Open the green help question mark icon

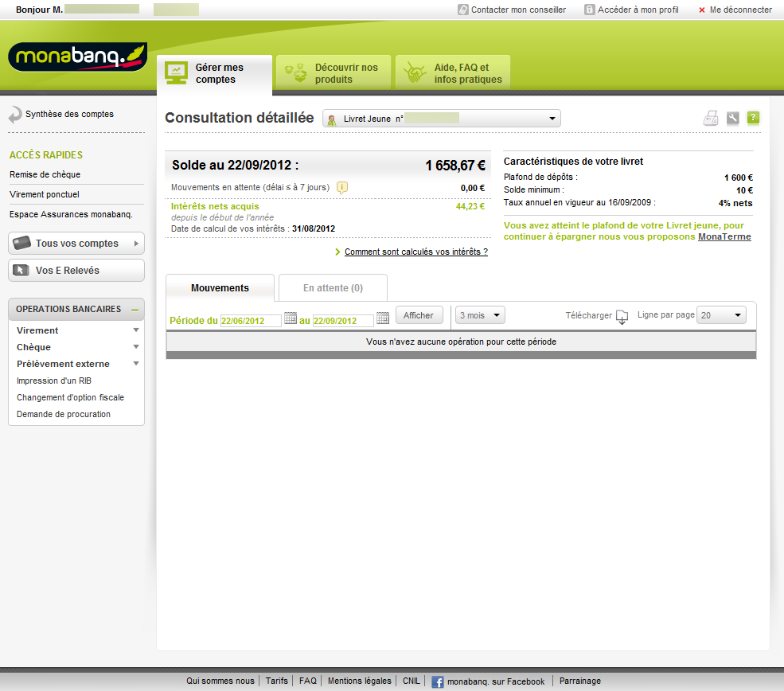[753, 117]
